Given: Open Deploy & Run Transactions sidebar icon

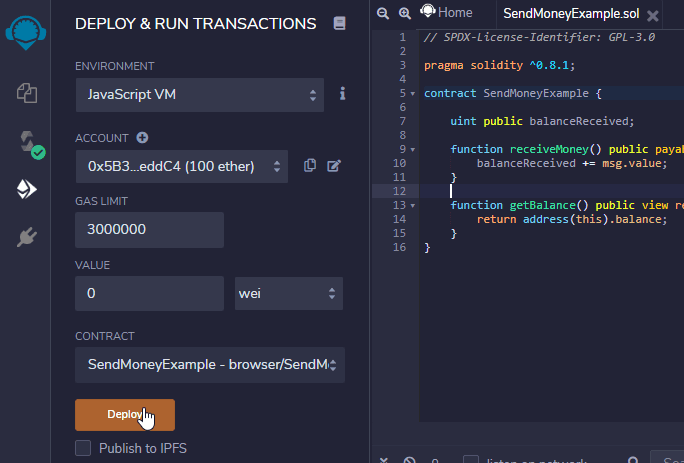Looking at the screenshot, I should click(27, 189).
